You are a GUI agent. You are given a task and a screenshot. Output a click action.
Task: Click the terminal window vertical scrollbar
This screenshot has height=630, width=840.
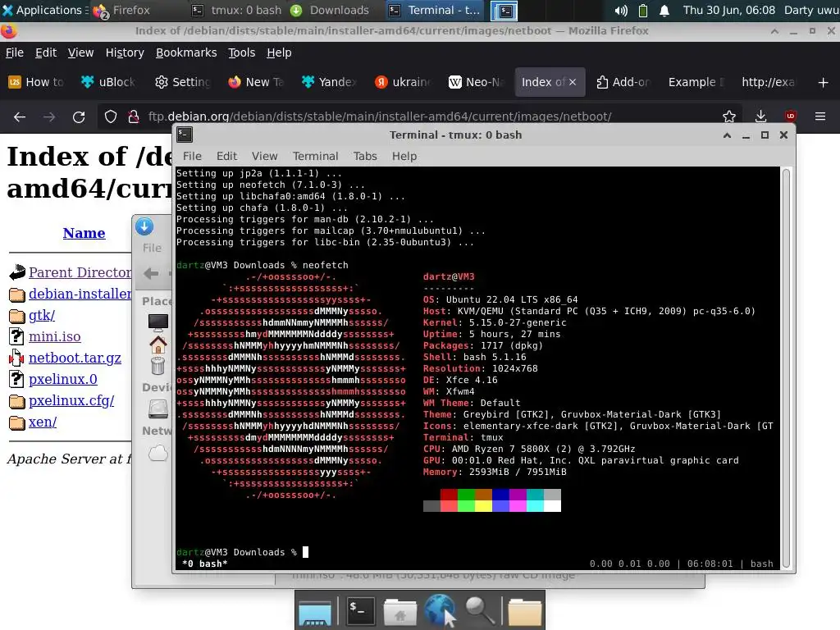pyautogui.click(x=787, y=368)
